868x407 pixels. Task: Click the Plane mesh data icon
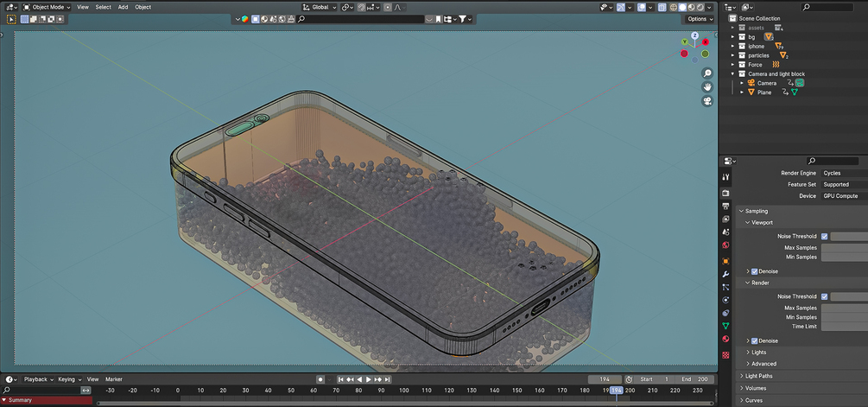[795, 92]
